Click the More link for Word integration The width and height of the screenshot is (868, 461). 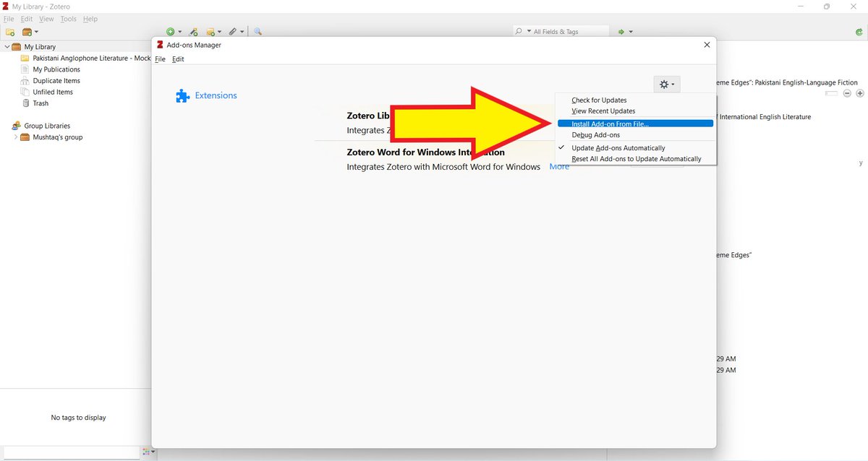click(x=559, y=166)
